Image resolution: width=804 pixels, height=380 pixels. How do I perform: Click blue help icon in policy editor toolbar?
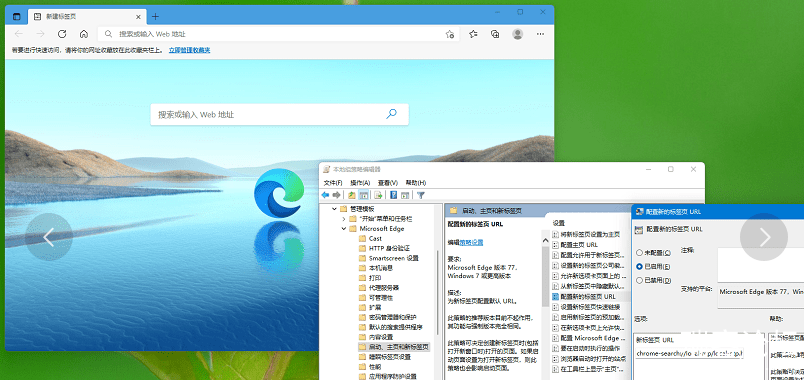point(393,195)
